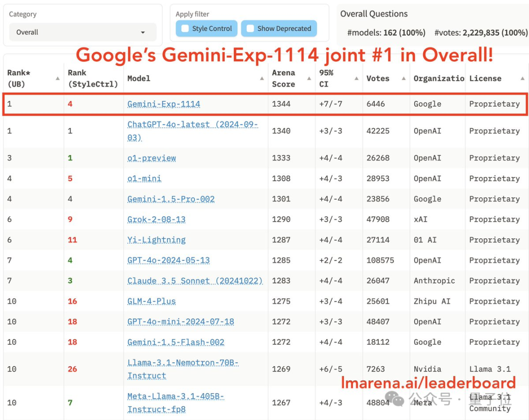Click the Category dropdown arrow
This screenshot has width=529, height=420.
[143, 32]
